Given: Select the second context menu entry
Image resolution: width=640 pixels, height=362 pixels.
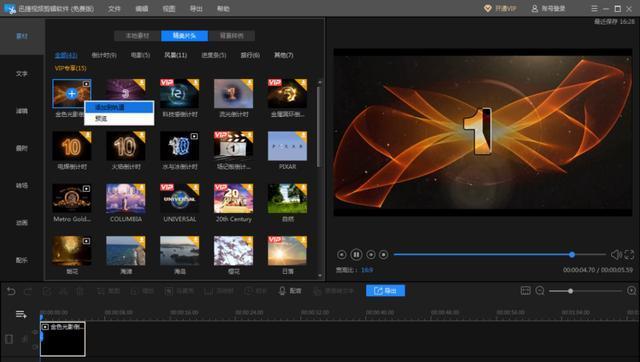Looking at the screenshot, I should coord(119,119).
